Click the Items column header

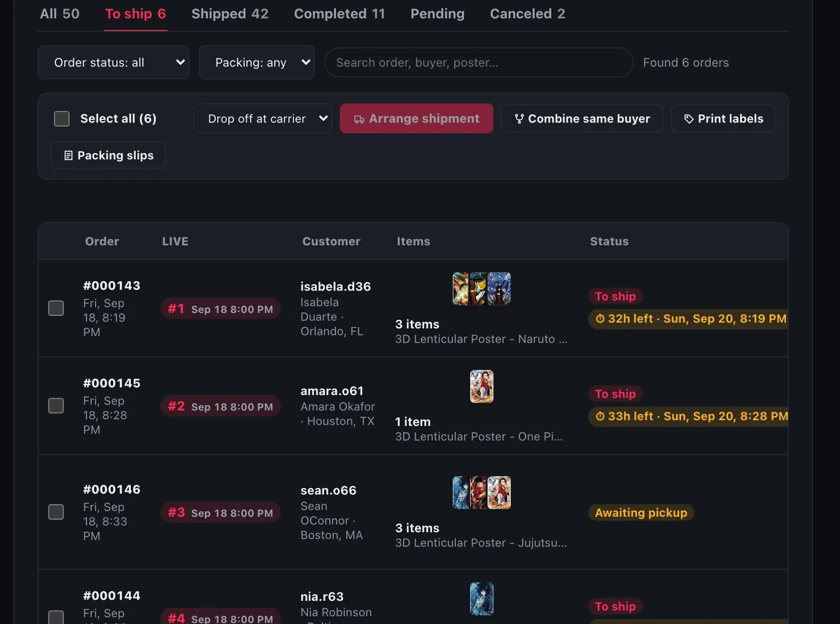click(x=413, y=241)
